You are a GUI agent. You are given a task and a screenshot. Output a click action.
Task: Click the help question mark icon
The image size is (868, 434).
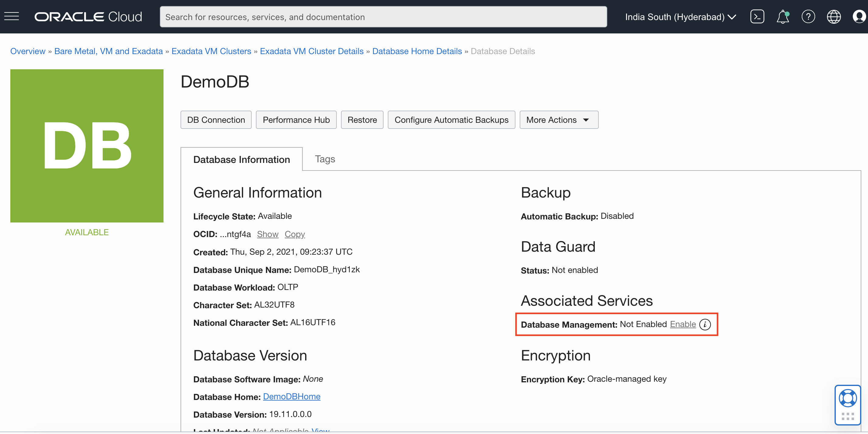(808, 16)
